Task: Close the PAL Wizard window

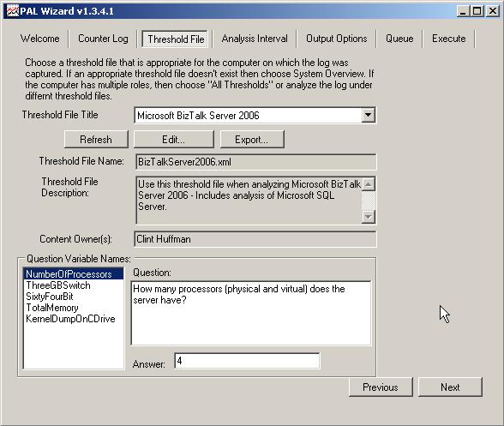Action: tap(492, 12)
